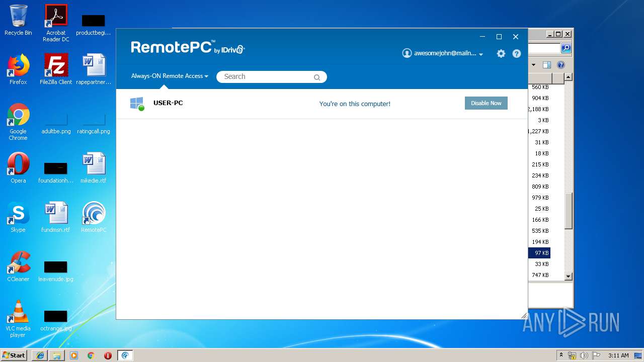The height and width of the screenshot is (362, 644).
Task: Select adultbe.png desktop file
Action: pyautogui.click(x=56, y=124)
